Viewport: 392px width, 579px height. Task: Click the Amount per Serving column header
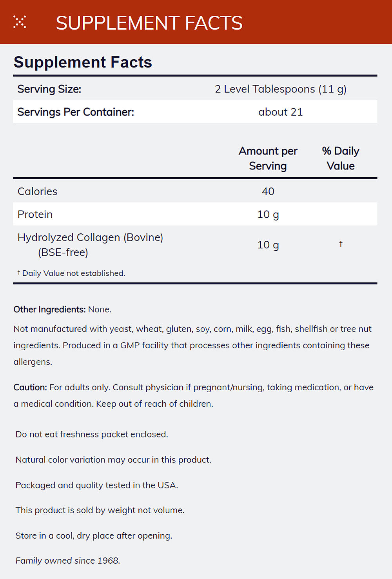click(268, 158)
